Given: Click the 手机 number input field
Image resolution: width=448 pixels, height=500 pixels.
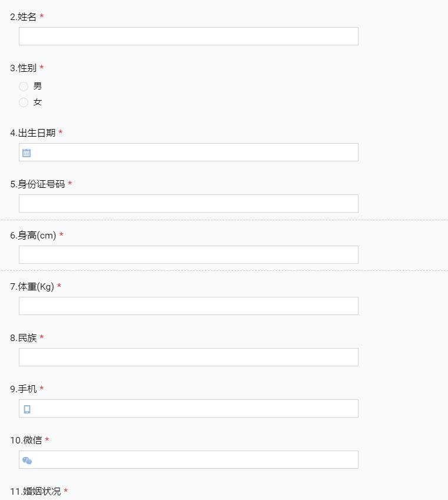Looking at the screenshot, I should pos(188,409).
